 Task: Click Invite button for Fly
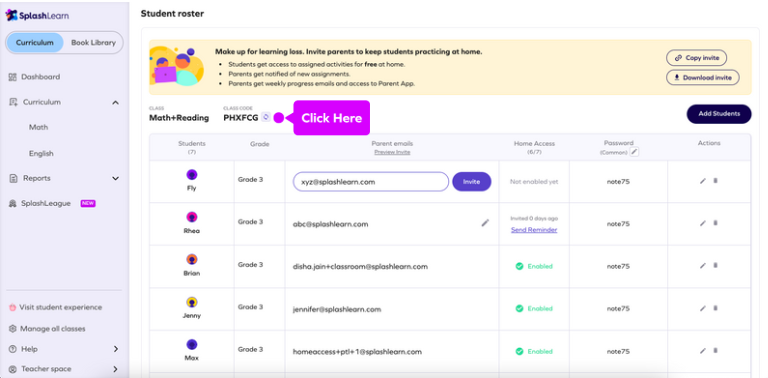coord(472,182)
